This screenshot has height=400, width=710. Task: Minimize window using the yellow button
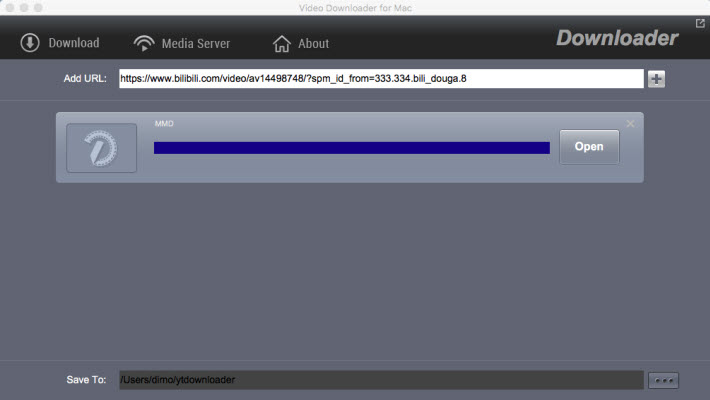tap(28, 8)
